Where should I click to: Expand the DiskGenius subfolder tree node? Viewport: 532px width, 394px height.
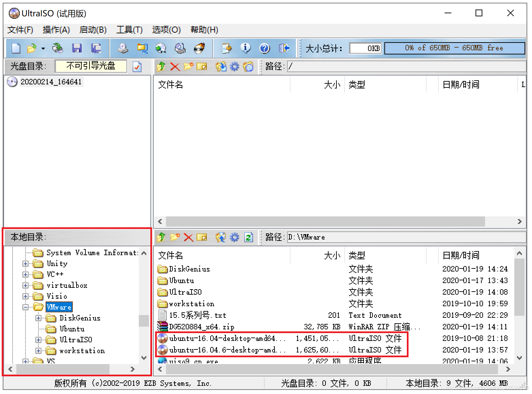pos(38,318)
